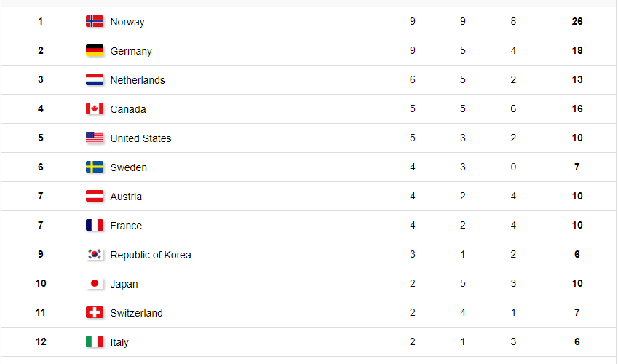Click the Canada maple leaf flag
618x364 pixels.
(95, 109)
